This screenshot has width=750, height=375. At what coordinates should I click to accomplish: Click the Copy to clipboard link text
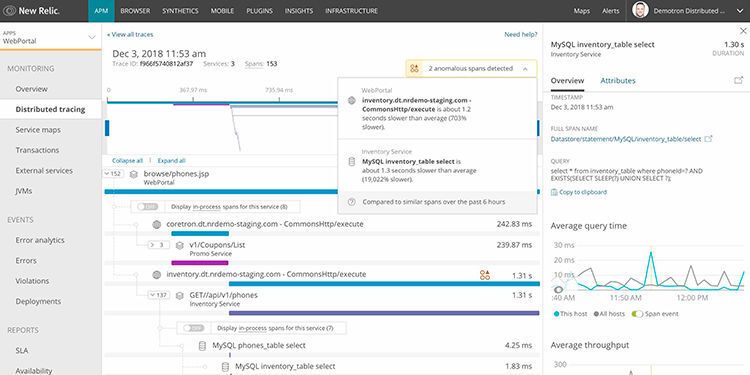pos(583,192)
